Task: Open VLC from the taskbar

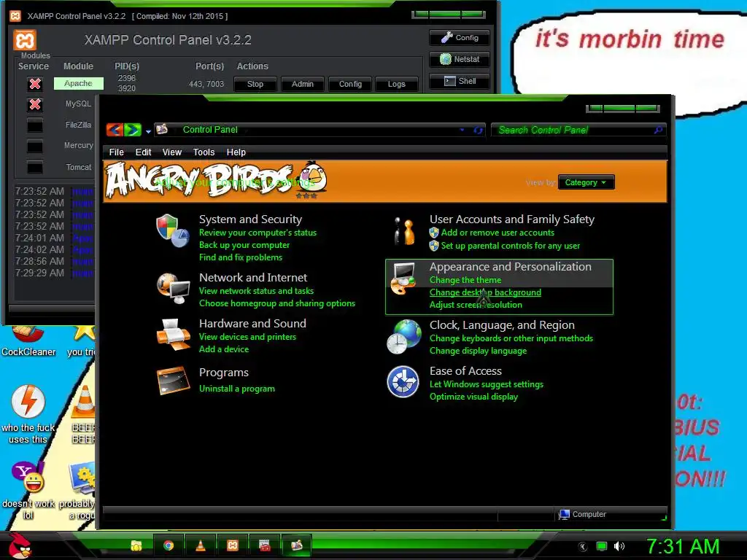Action: click(201, 545)
